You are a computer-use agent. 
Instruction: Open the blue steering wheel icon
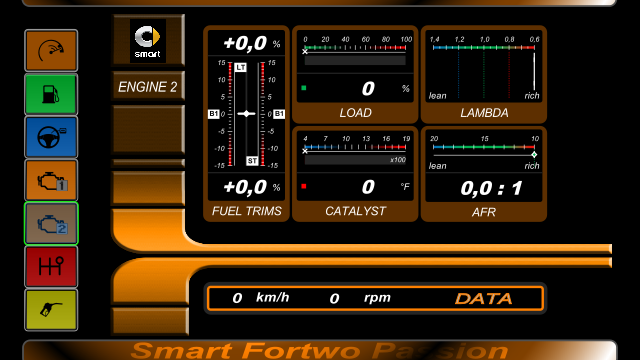(51, 137)
